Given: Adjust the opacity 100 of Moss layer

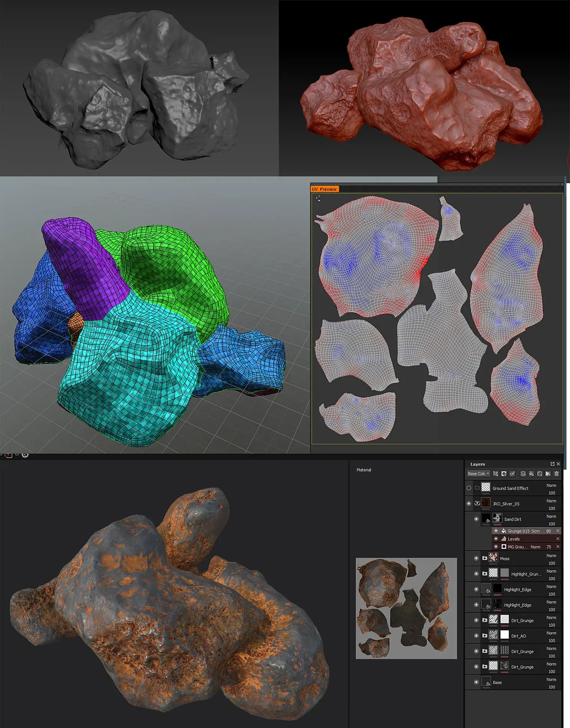Looking at the screenshot, I should click(552, 563).
